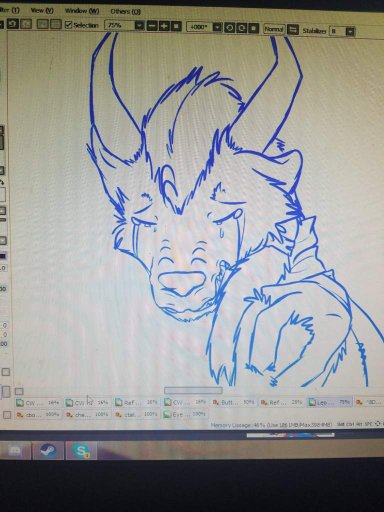Image resolution: width=384 pixels, height=512 pixels.
Task: Open the +000° rotation angle dropdown
Action: (217, 27)
